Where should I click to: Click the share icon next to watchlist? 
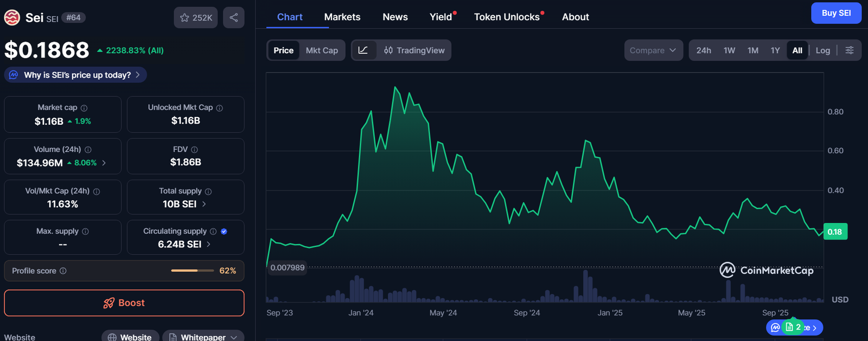tap(233, 18)
